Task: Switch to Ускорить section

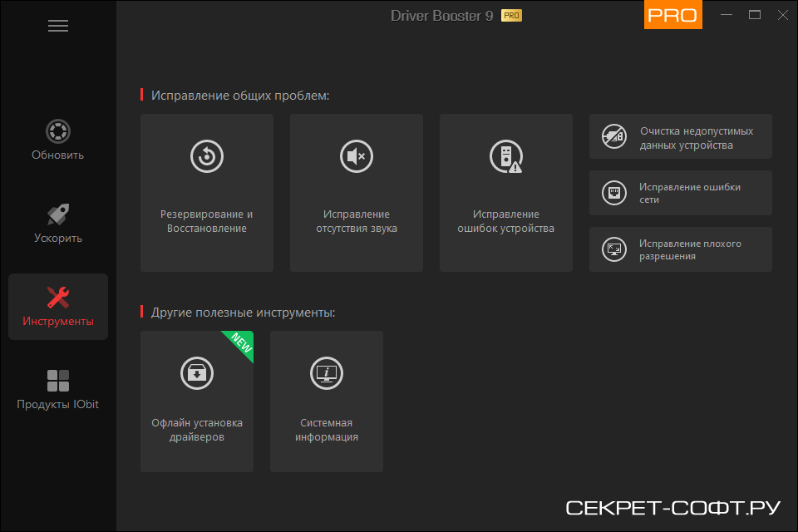Action: coord(58,224)
